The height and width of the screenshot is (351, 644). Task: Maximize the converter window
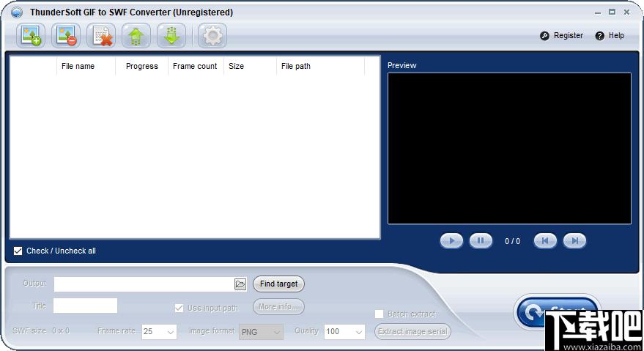tap(612, 12)
